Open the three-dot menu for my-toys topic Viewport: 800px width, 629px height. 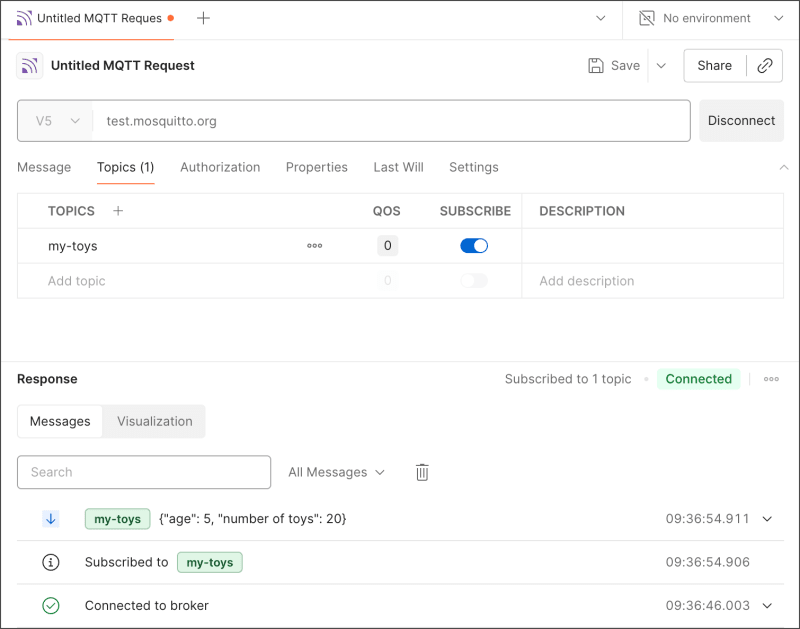[314, 245]
